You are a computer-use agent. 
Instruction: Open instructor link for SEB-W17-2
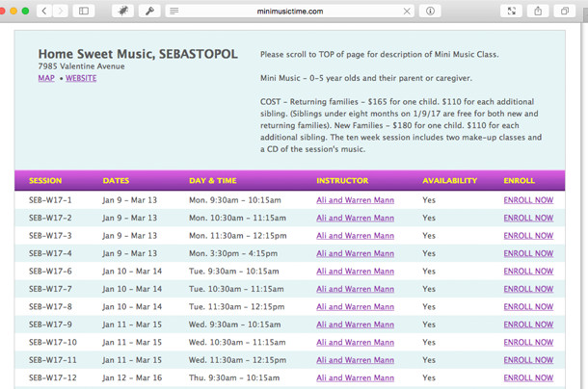[355, 218]
